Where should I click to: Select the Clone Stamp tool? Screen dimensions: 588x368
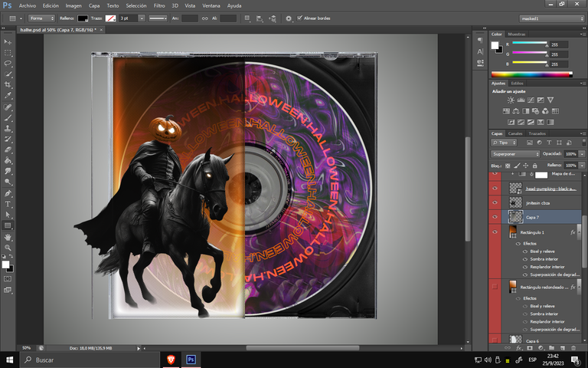point(8,128)
